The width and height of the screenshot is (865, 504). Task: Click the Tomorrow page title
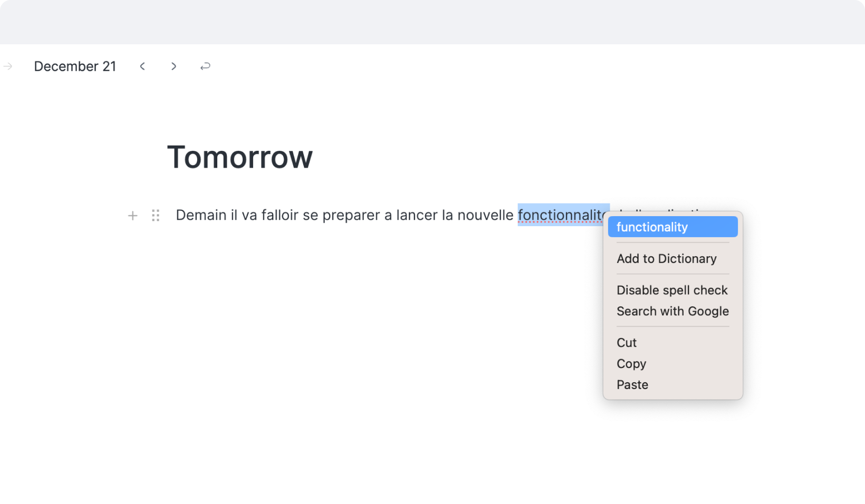click(x=240, y=157)
